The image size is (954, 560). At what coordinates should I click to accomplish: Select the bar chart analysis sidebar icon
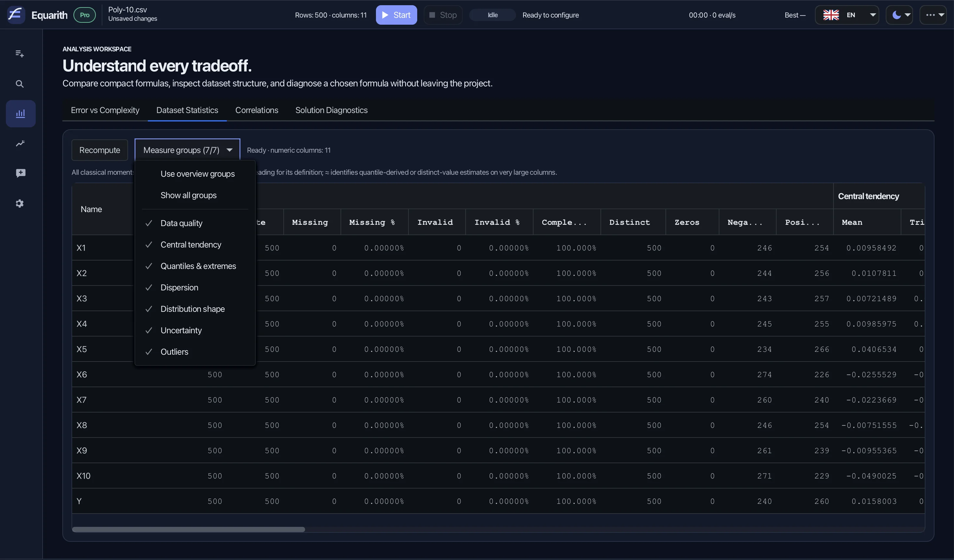click(x=20, y=113)
